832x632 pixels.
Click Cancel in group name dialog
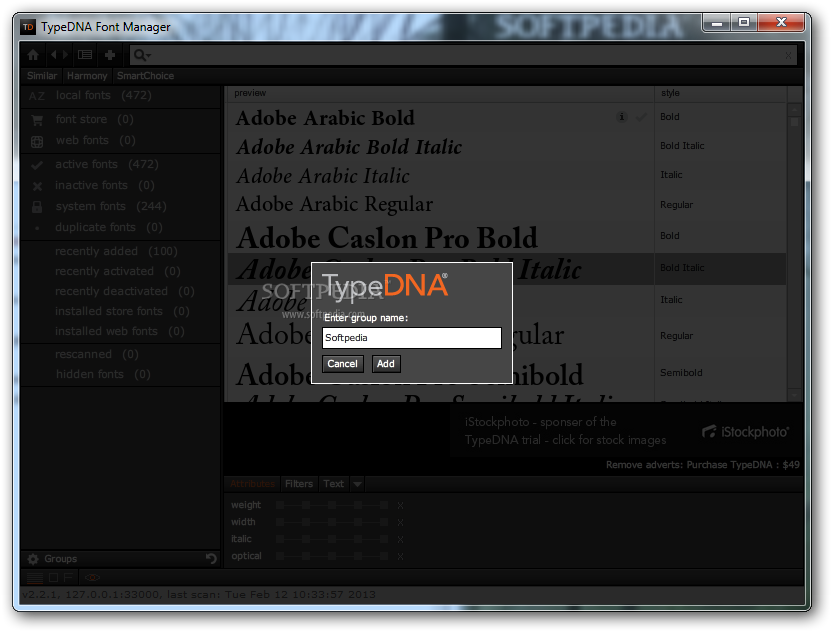tap(342, 364)
